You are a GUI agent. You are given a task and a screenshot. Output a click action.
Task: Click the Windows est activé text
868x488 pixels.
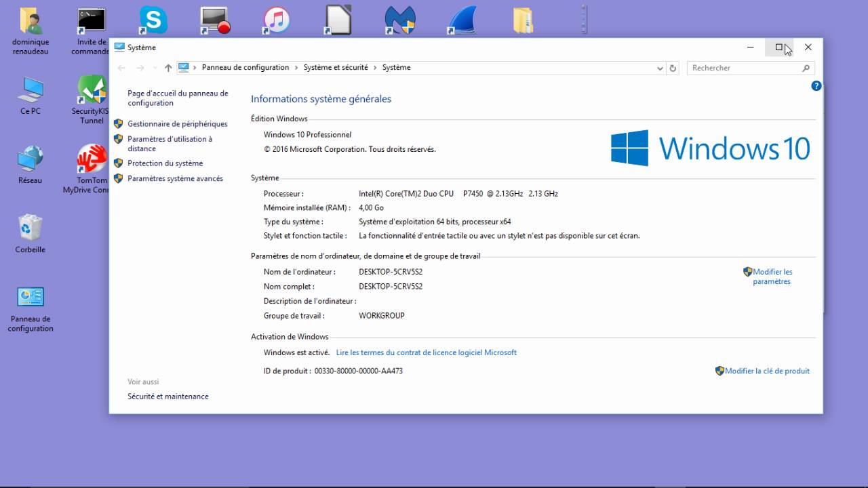point(296,352)
